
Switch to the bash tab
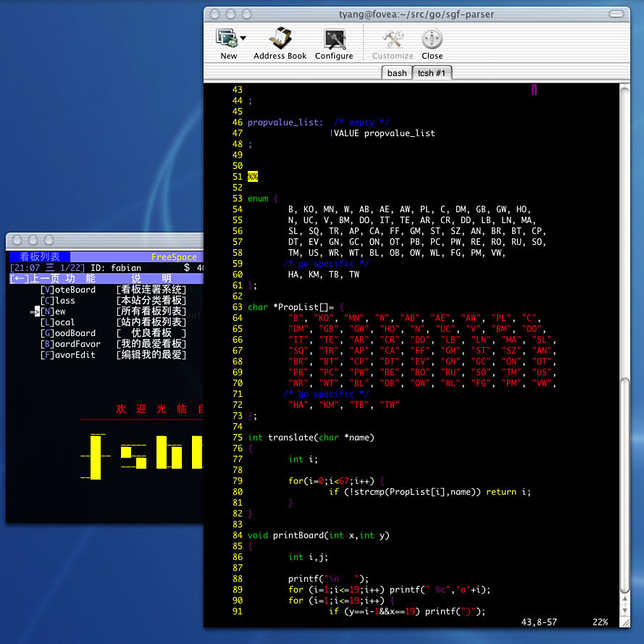pos(396,72)
